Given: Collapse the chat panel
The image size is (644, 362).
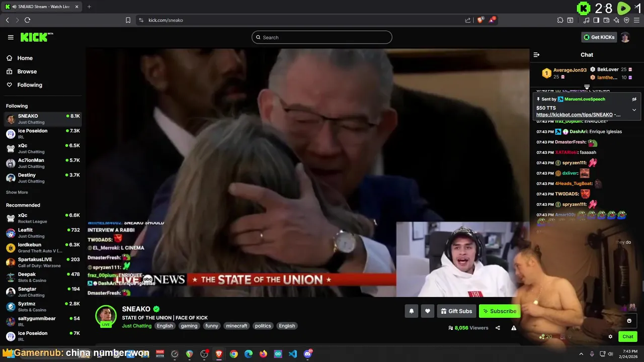Looking at the screenshot, I should click(x=536, y=55).
